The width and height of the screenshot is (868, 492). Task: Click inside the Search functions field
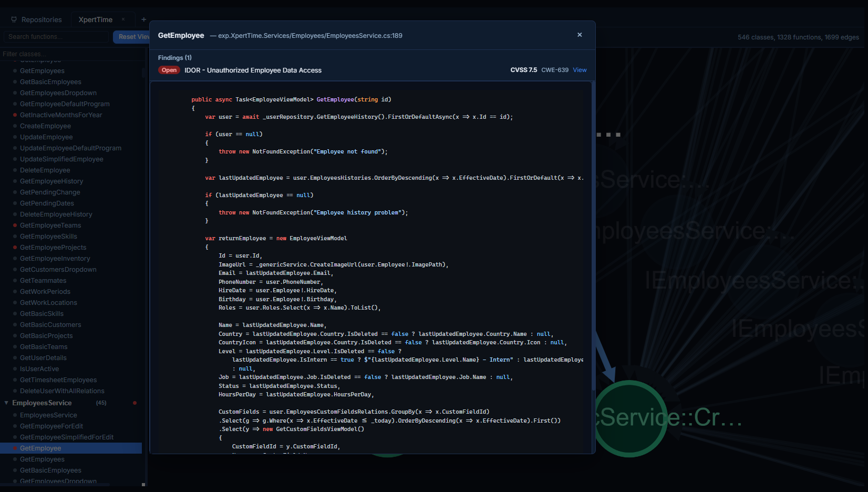(x=55, y=36)
